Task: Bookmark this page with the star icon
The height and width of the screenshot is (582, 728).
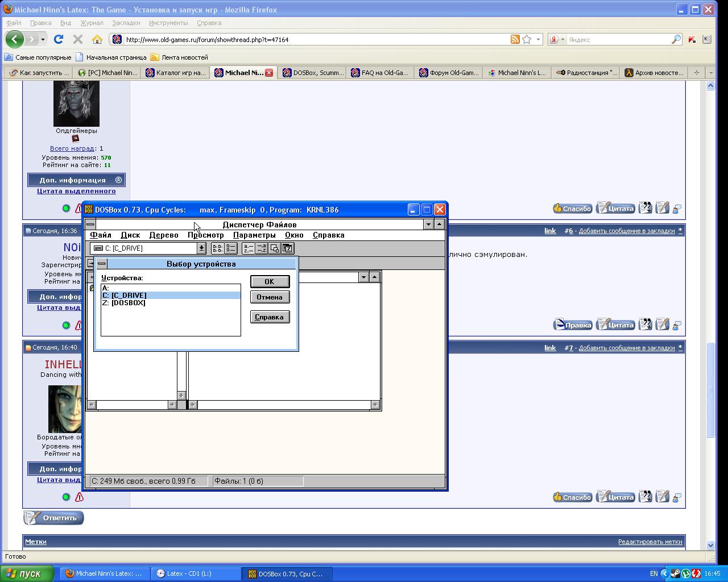Action: pos(527,39)
